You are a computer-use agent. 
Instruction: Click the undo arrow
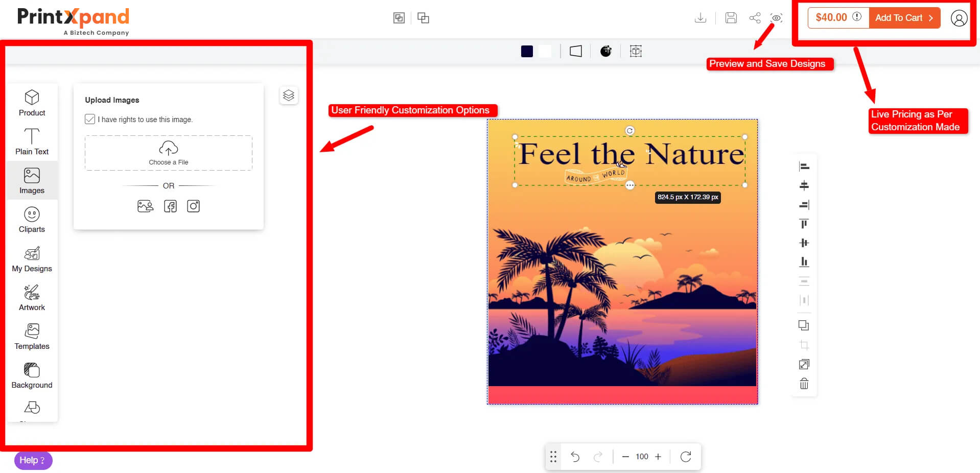point(575,456)
